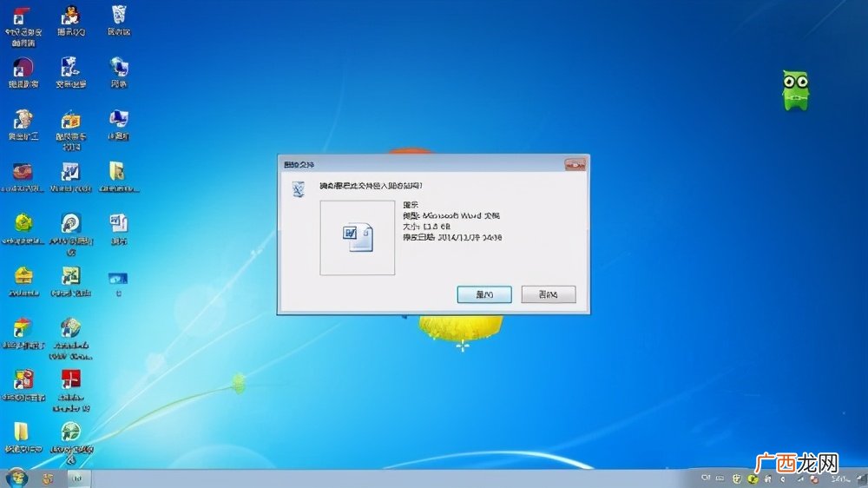
Task: Click the pinned taskbar icon beside Start
Action: point(48,478)
